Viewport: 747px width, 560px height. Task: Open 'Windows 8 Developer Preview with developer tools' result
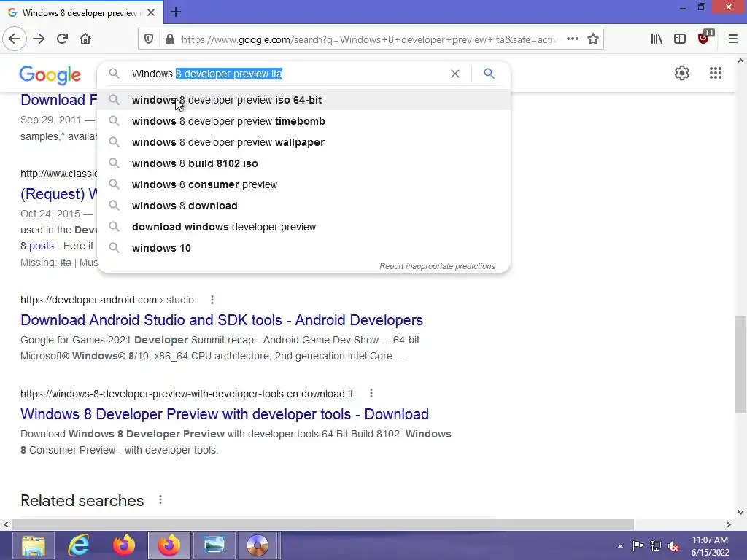tap(225, 414)
